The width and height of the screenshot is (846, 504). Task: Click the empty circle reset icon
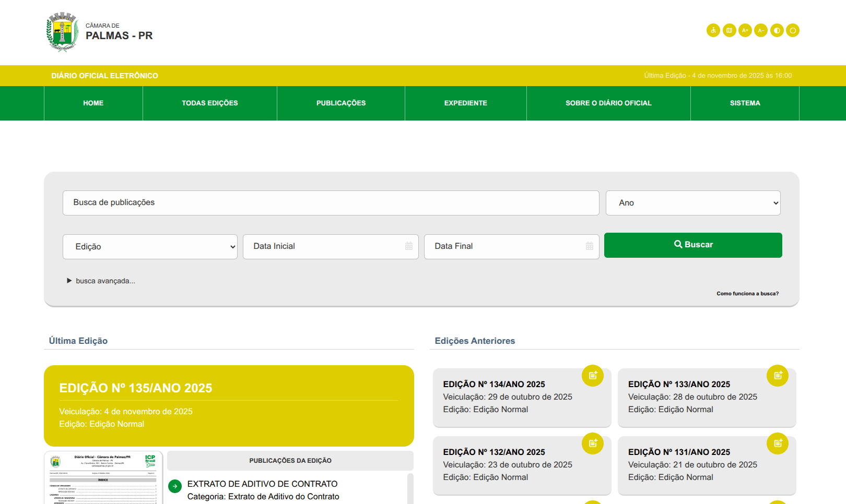coord(793,30)
